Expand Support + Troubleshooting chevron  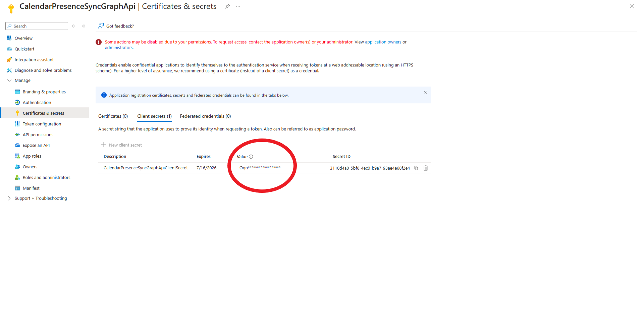(9, 199)
